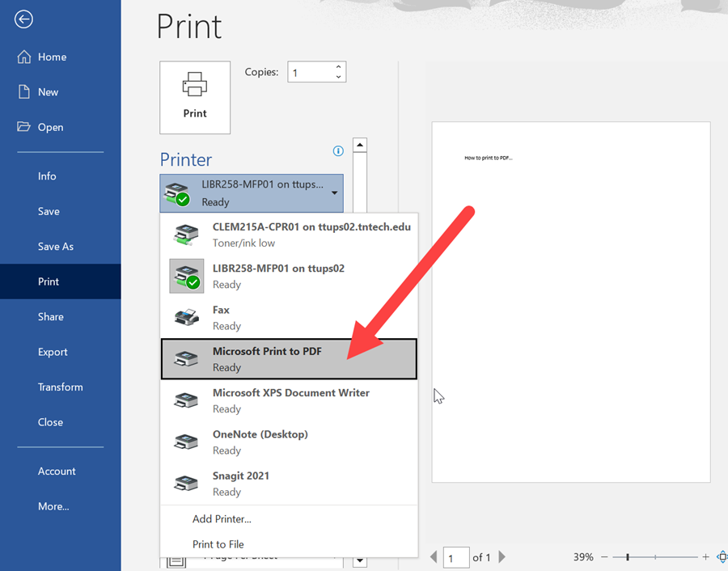Viewport: 728px width, 571px height.
Task: Click the Home house icon in sidebar
Action: tap(24, 57)
